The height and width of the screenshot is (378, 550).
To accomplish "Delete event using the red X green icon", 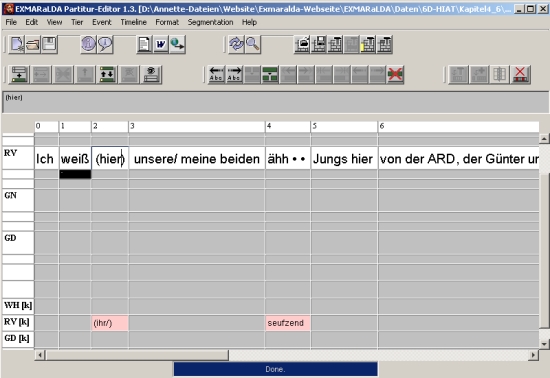I will tap(395, 74).
